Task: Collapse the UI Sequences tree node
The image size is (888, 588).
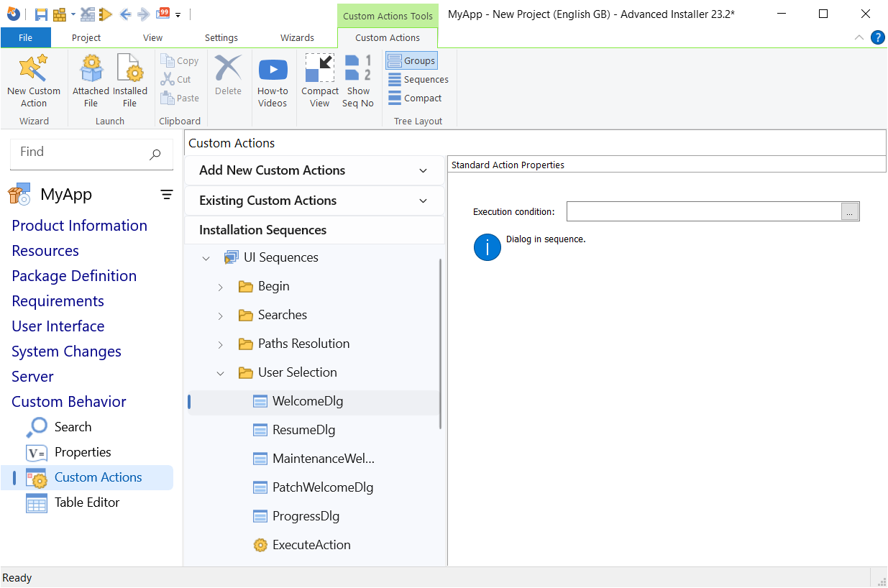Action: click(206, 257)
